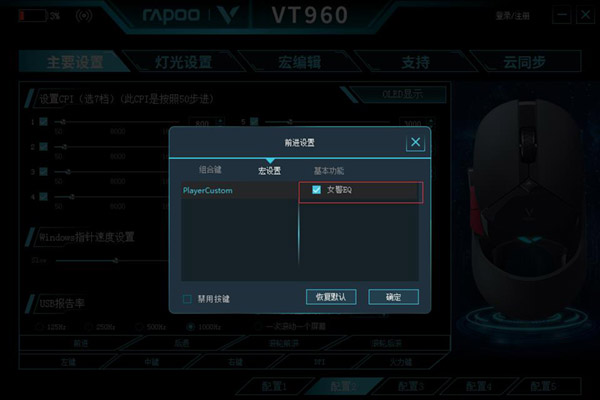Click the stepper arrows on CPI 5 value

[x=431, y=122]
